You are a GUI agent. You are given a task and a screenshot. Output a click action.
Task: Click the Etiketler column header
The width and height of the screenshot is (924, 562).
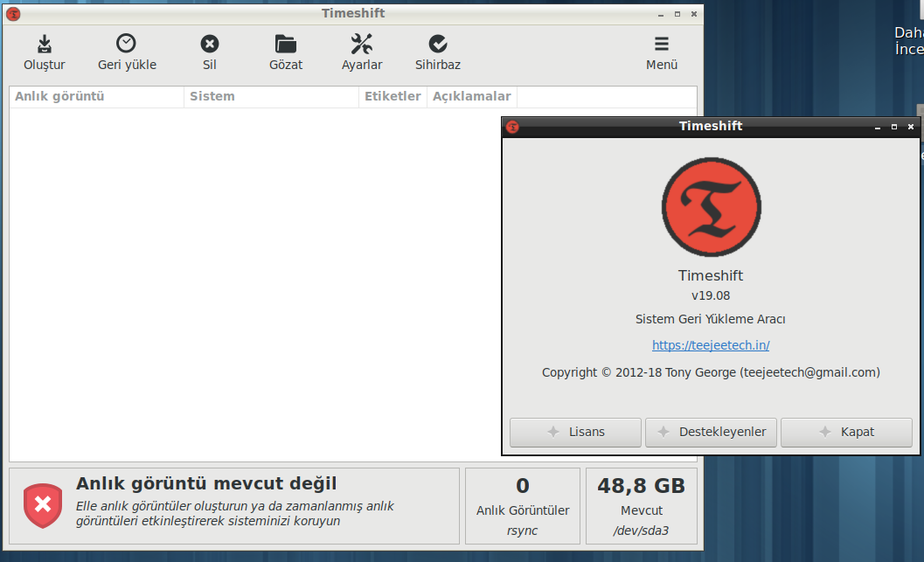(393, 97)
